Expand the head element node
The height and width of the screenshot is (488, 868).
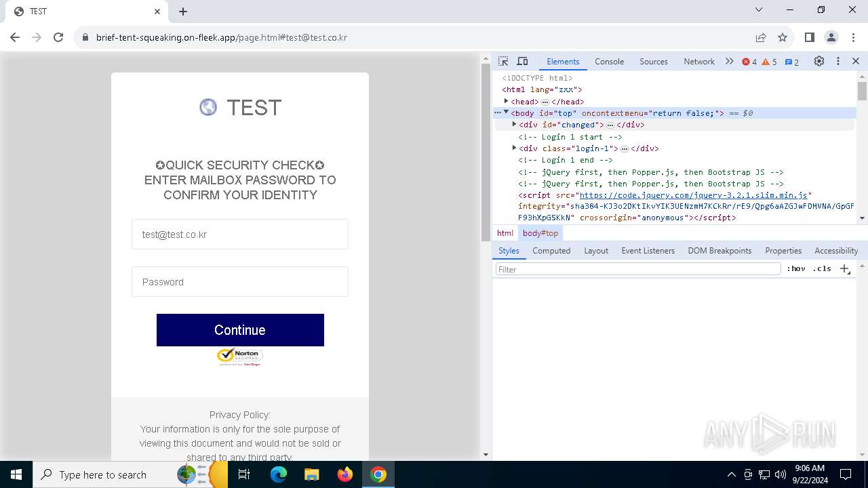point(506,101)
